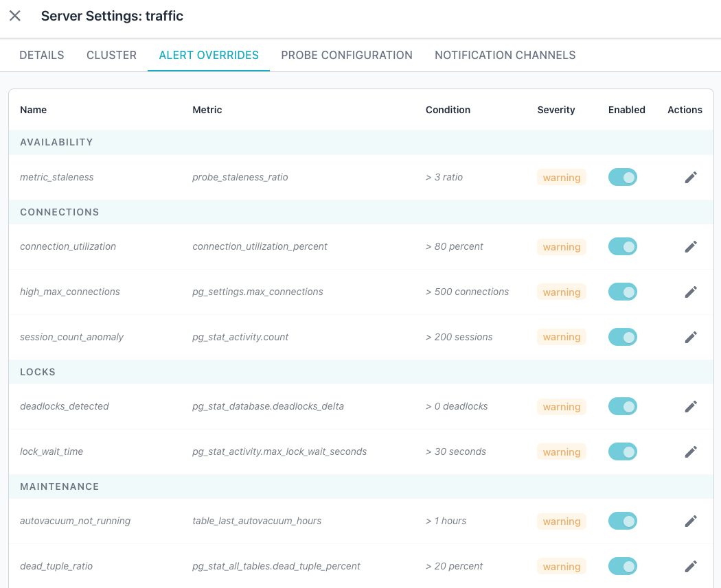Click the '> 500 connections' condition
721x588 pixels.
tap(467, 292)
